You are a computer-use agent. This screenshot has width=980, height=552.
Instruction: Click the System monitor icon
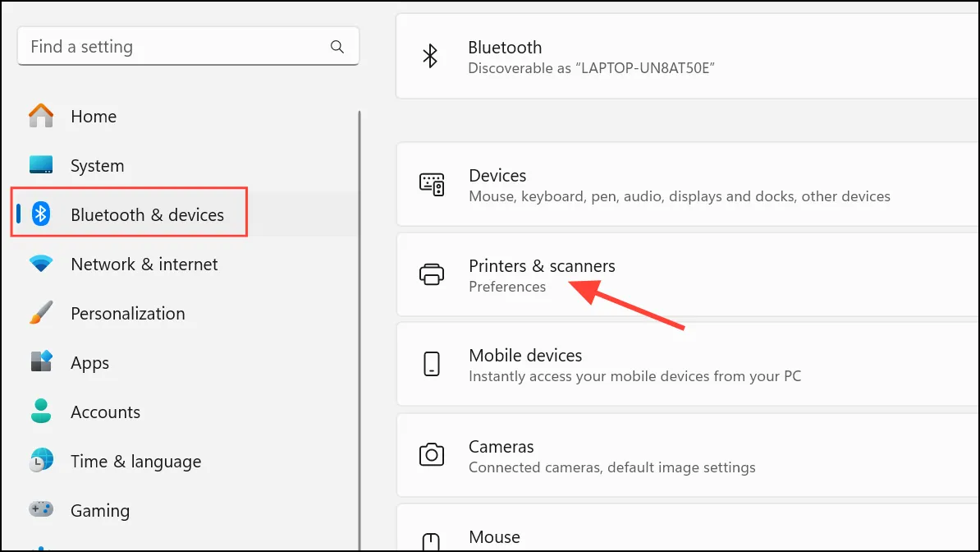41,164
